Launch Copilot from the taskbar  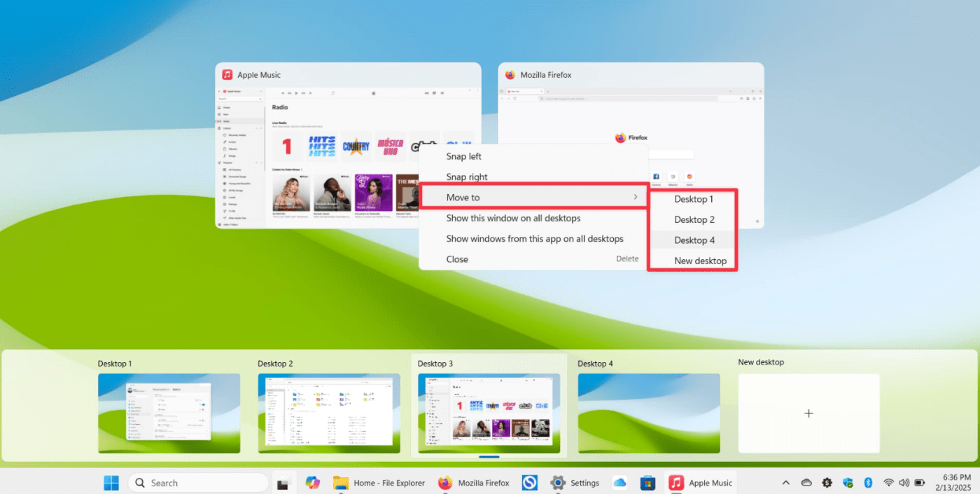[312, 483]
